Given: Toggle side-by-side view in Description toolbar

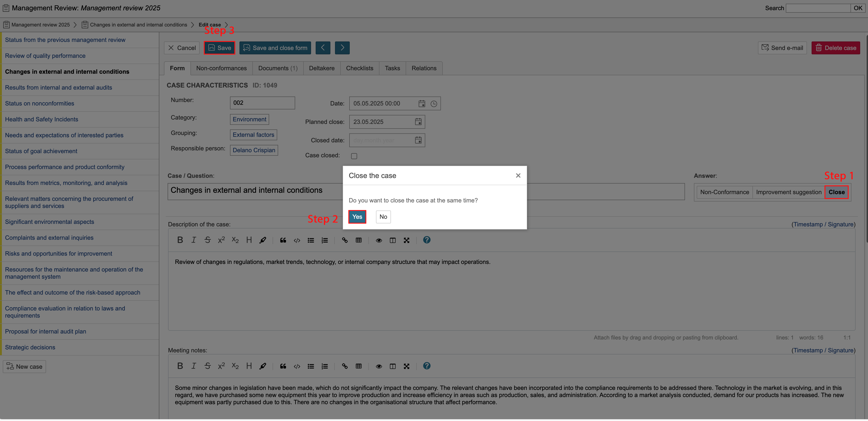Looking at the screenshot, I should 393,240.
